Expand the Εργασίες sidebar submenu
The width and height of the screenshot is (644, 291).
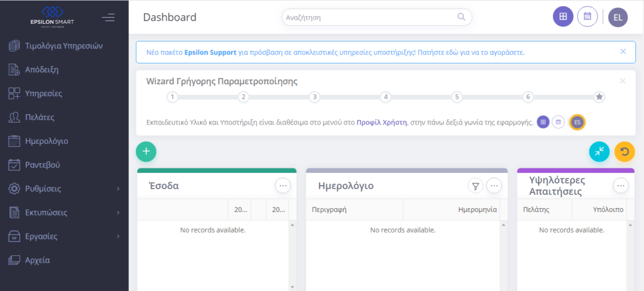(118, 237)
